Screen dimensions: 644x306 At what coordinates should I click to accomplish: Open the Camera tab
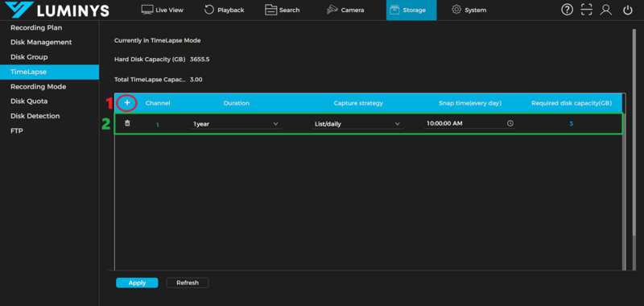[345, 10]
